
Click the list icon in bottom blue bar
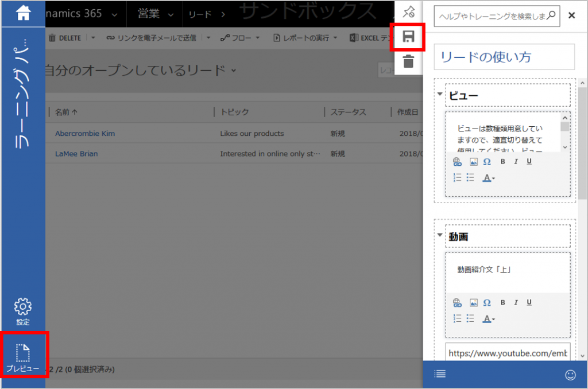(440, 375)
